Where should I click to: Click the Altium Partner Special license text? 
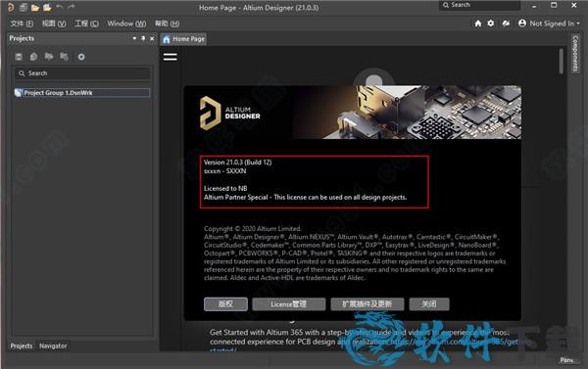(305, 197)
